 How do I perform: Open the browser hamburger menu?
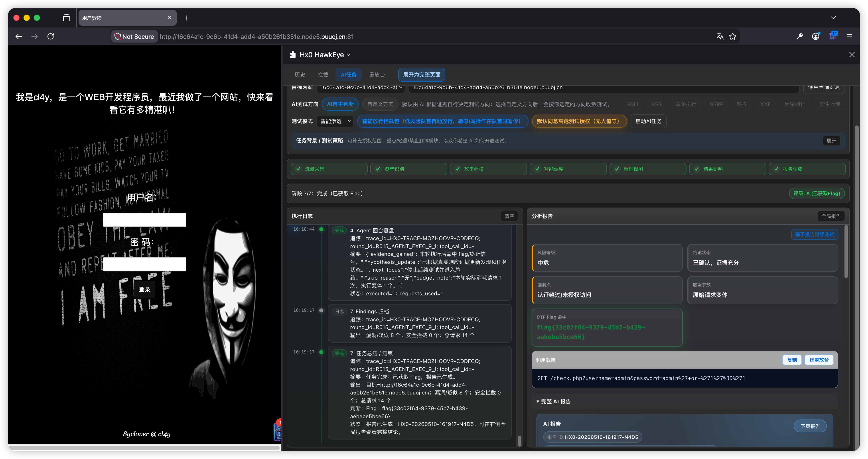tap(849, 36)
